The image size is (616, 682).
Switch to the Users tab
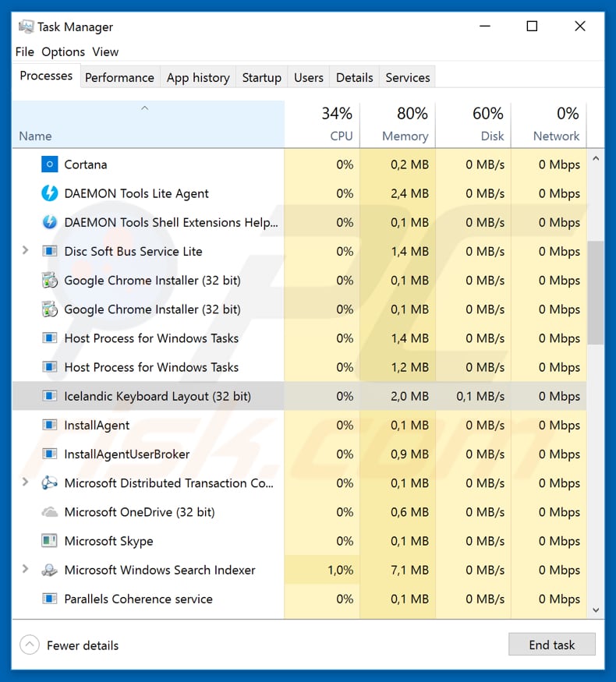click(x=309, y=77)
